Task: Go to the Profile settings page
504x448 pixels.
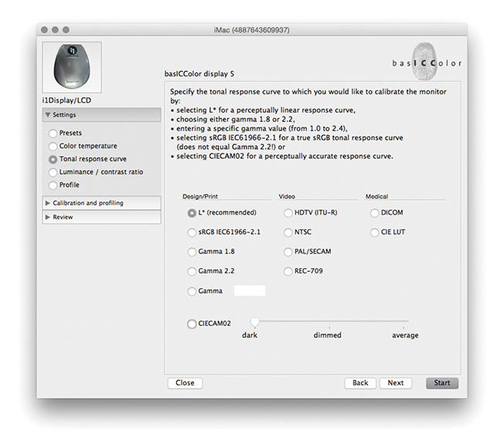Action: (53, 185)
